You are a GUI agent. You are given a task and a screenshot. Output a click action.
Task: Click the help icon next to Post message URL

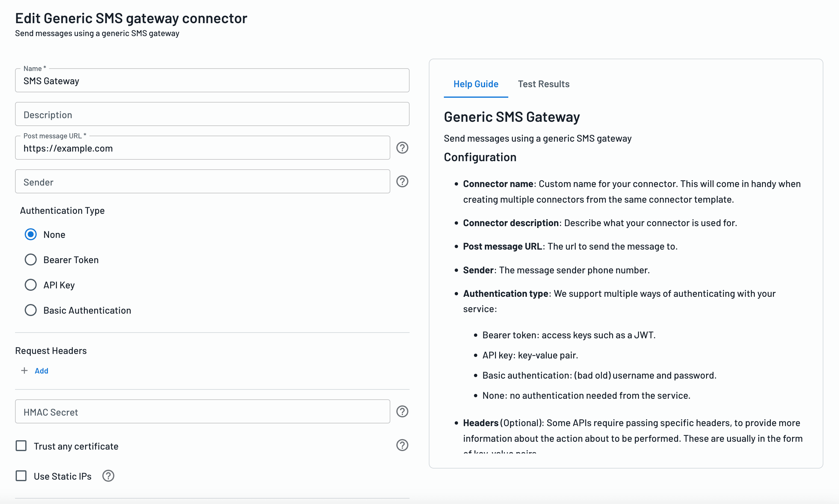[403, 148]
